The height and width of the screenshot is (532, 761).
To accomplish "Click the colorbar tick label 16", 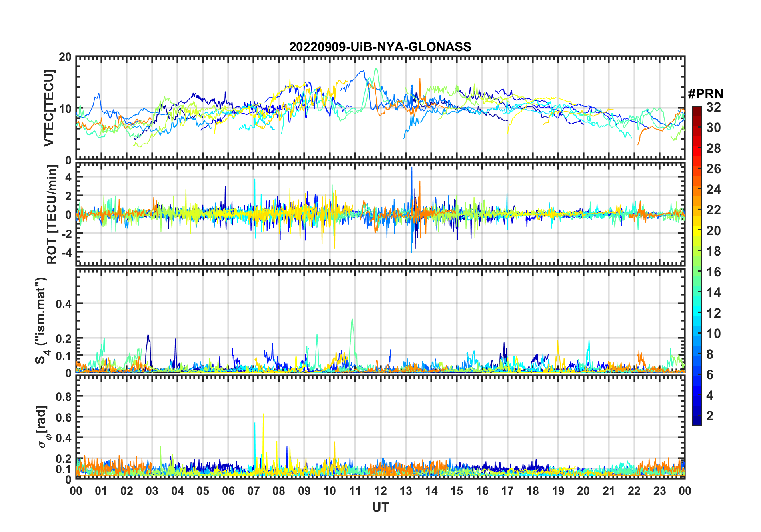I will point(713,272).
